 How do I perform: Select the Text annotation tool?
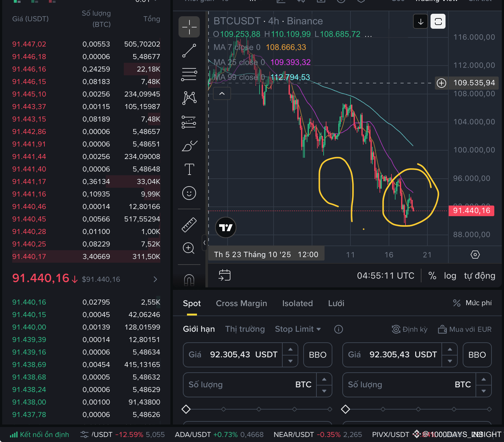click(x=189, y=169)
